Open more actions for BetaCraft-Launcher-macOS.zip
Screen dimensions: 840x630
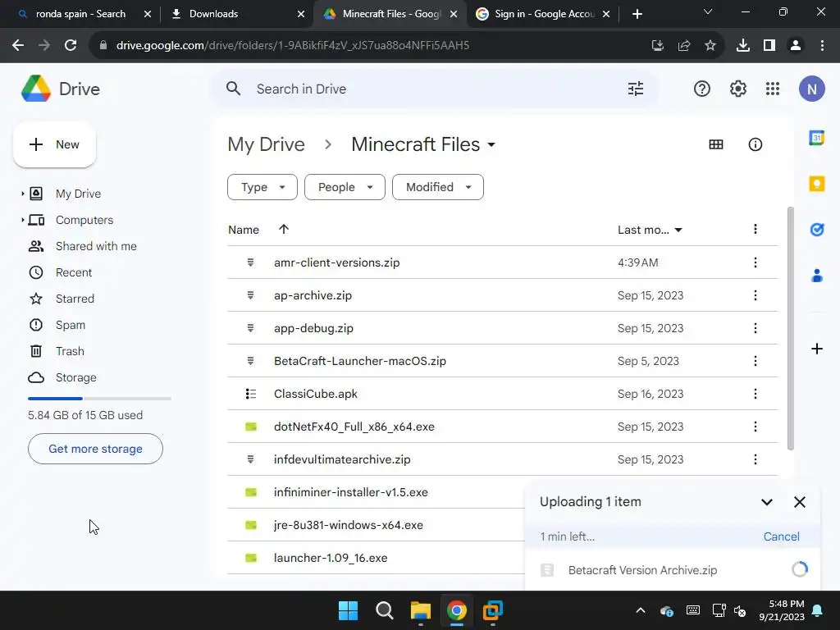pyautogui.click(x=755, y=361)
